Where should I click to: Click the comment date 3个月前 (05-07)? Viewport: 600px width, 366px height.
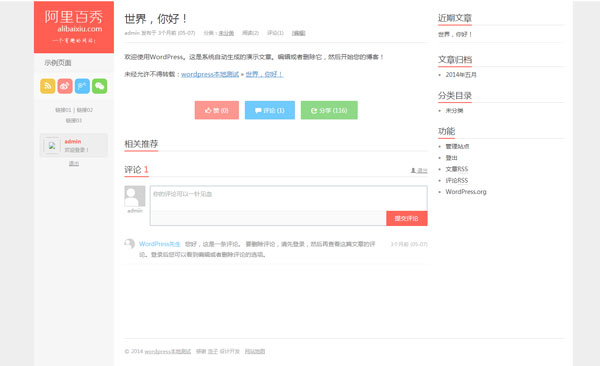409,244
